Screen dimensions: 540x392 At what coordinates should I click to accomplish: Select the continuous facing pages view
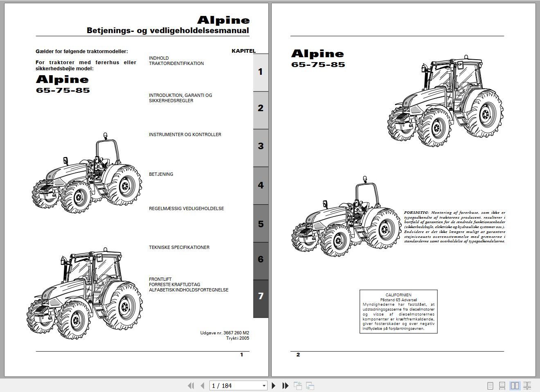527,385
